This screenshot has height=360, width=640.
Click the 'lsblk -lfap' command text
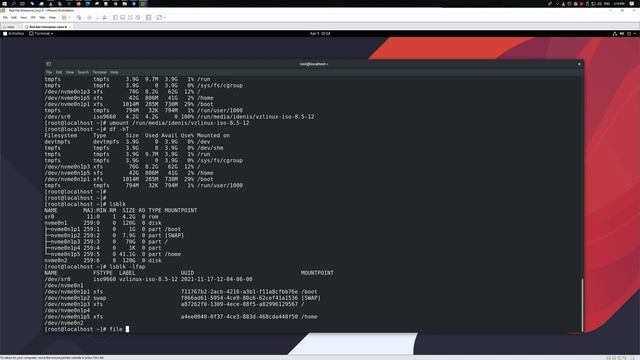[127, 267]
